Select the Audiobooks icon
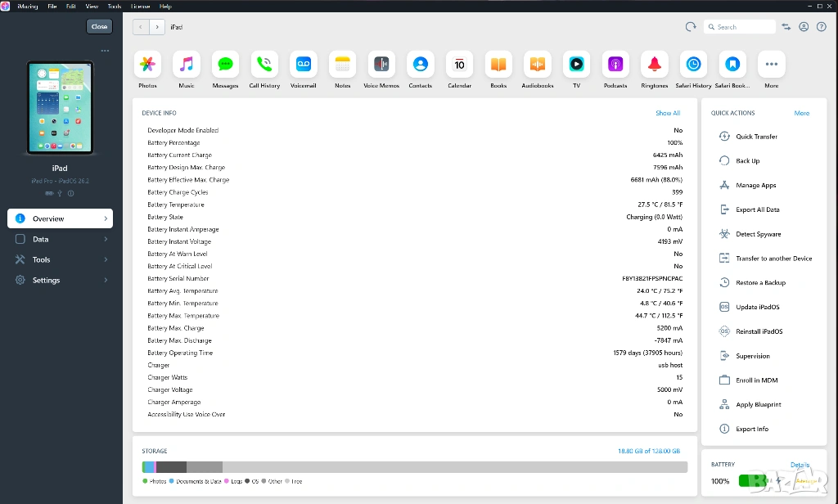The image size is (838, 504). (x=538, y=65)
